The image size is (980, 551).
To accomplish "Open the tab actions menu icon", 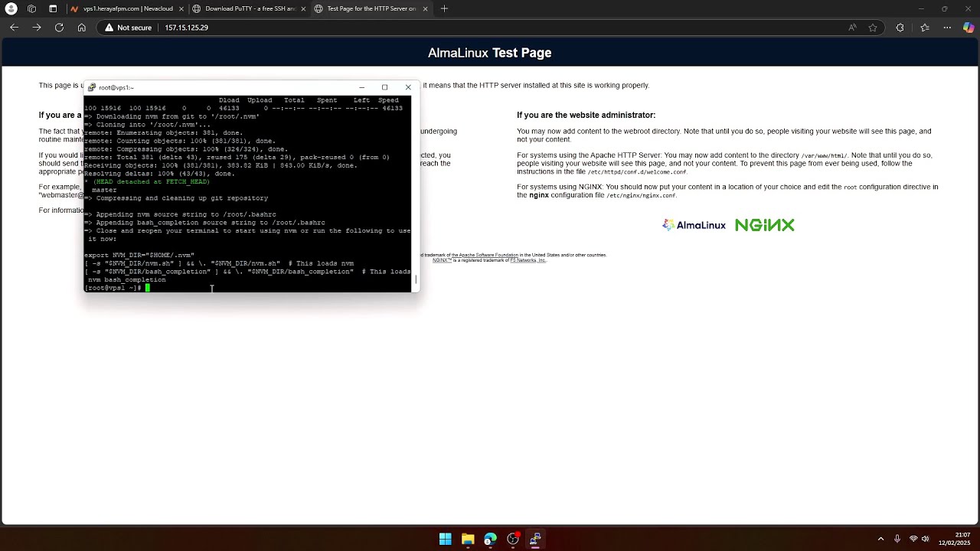I will (x=53, y=8).
